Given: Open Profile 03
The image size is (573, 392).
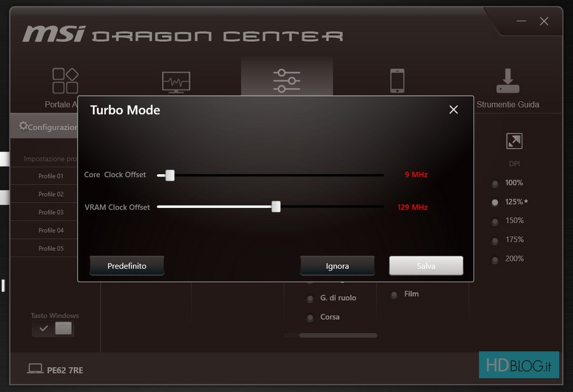Looking at the screenshot, I should pos(51,212).
